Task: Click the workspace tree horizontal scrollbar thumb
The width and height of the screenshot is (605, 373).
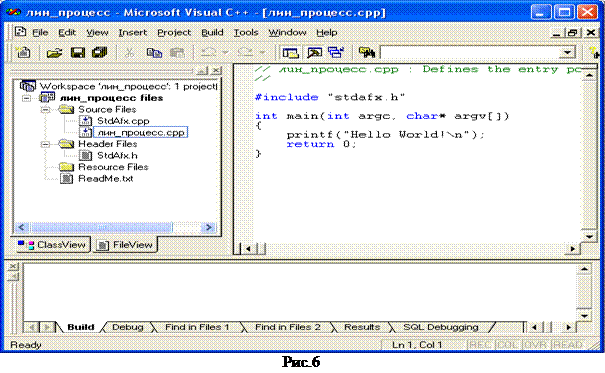Action: [102, 227]
